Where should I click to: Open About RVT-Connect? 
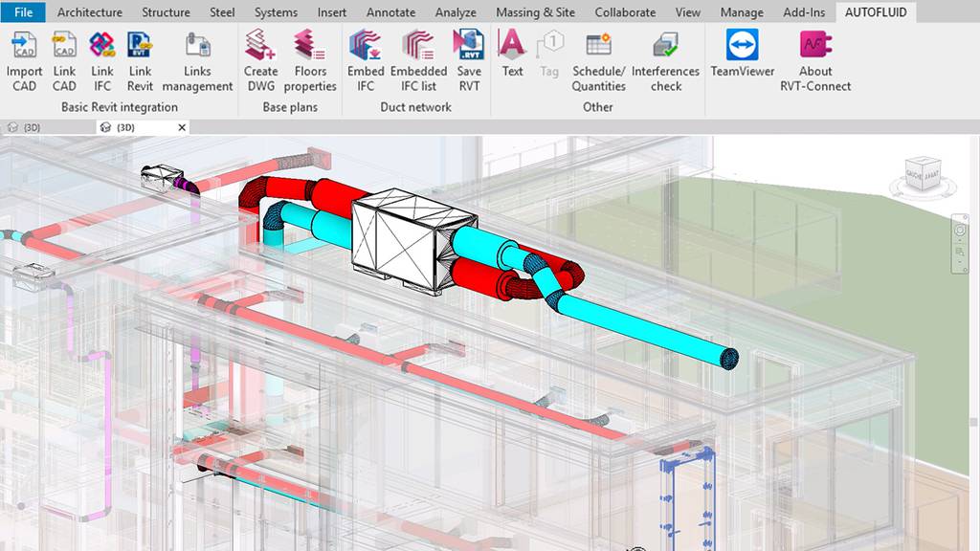pos(815,61)
